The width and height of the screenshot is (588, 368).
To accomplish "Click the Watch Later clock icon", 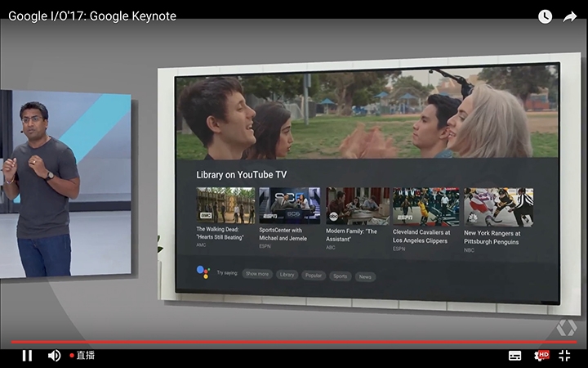I will tap(545, 16).
